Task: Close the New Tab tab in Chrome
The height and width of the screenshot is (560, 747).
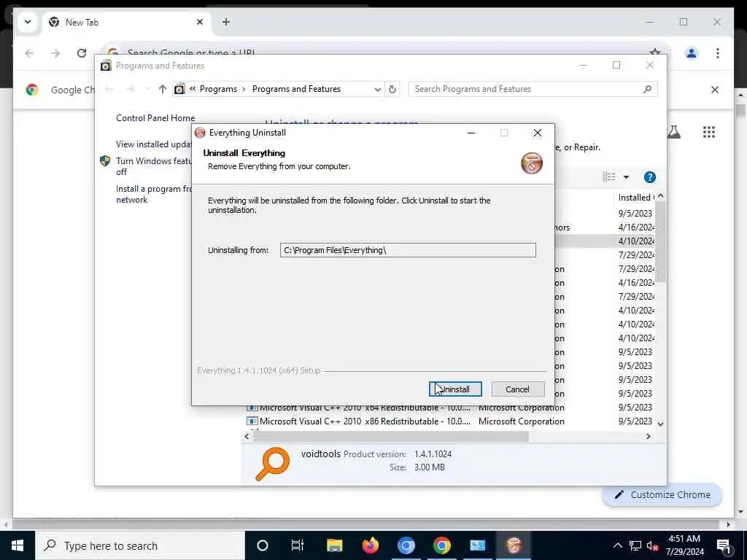Action: click(x=200, y=22)
